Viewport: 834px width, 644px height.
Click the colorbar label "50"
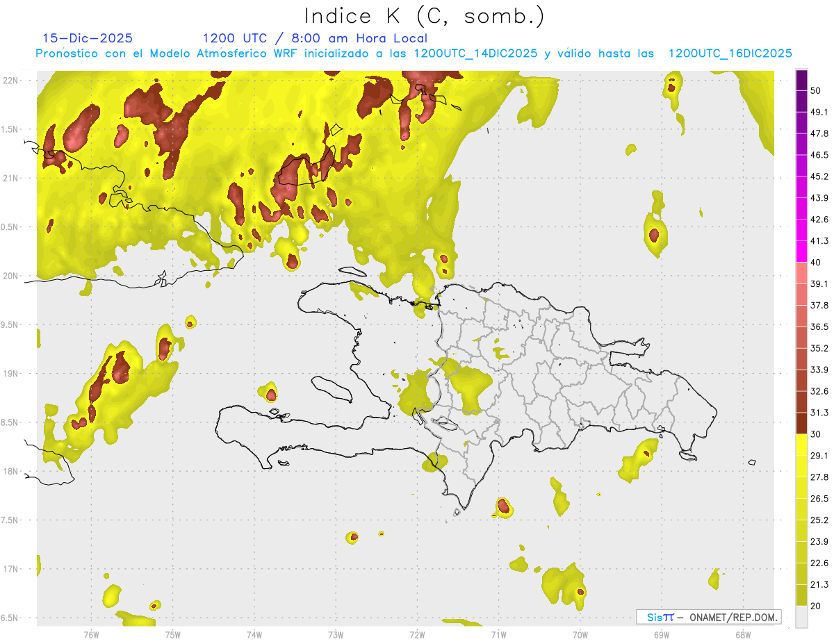click(816, 90)
